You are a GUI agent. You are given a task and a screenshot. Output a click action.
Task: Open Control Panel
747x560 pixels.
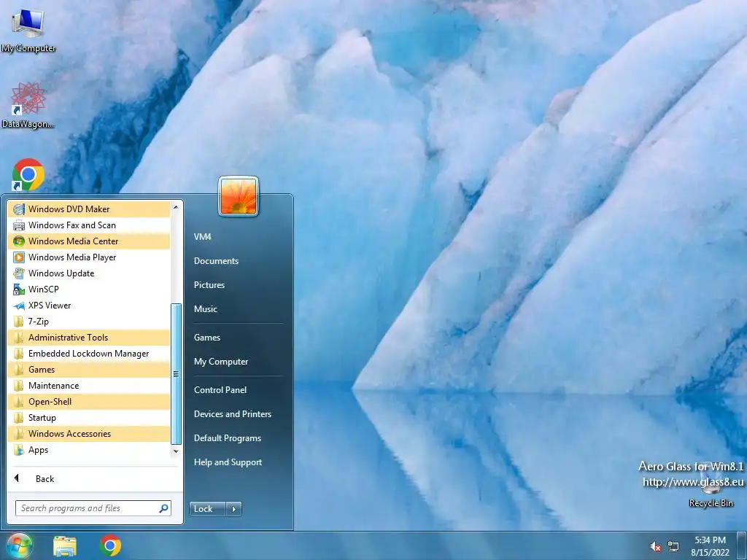click(x=220, y=390)
